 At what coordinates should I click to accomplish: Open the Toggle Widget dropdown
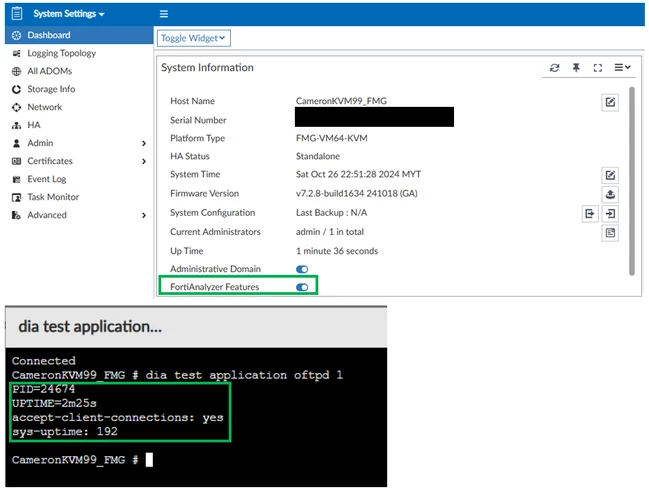pos(194,38)
